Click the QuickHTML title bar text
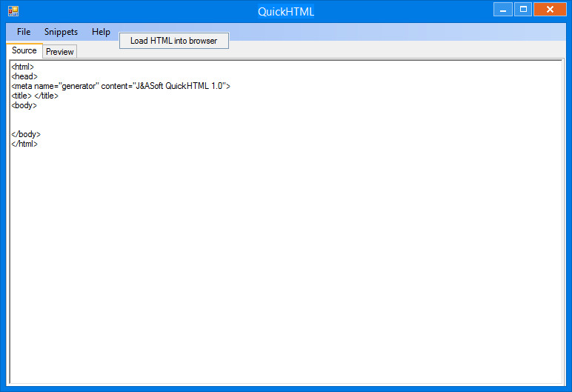This screenshot has height=392, width=572. point(286,11)
